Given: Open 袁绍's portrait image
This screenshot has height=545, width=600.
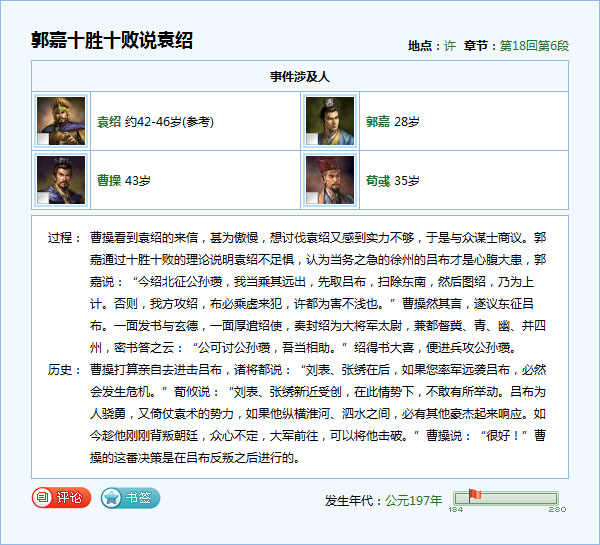Looking at the screenshot, I should pos(60,122).
